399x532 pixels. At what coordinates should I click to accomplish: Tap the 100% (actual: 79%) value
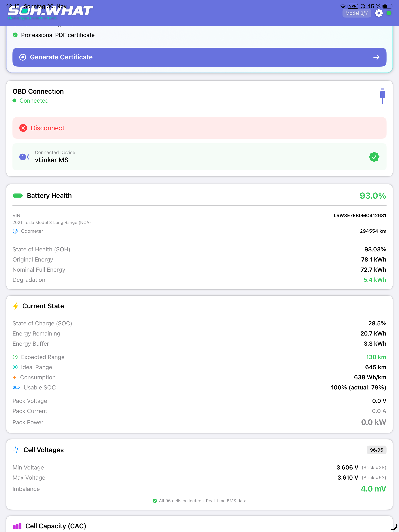358,388
